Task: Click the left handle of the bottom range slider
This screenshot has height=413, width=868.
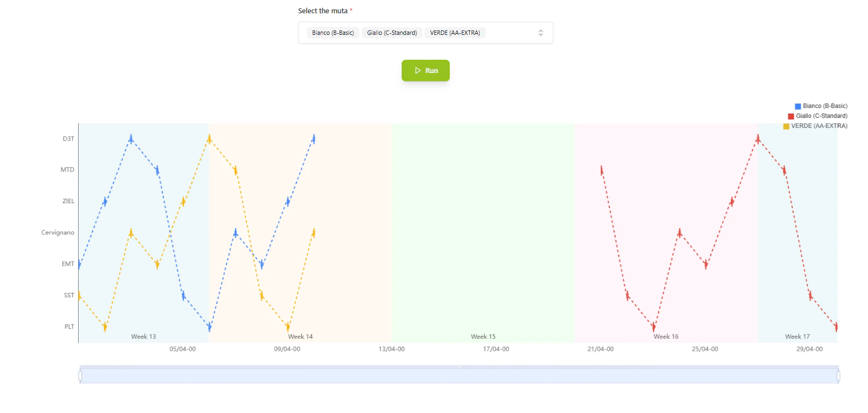Action: coord(81,374)
